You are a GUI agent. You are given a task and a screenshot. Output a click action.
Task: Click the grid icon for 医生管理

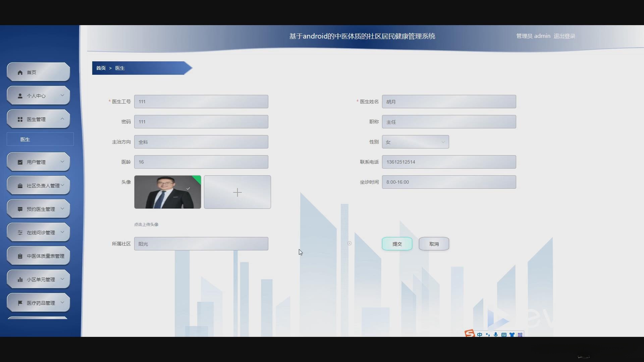pyautogui.click(x=20, y=119)
